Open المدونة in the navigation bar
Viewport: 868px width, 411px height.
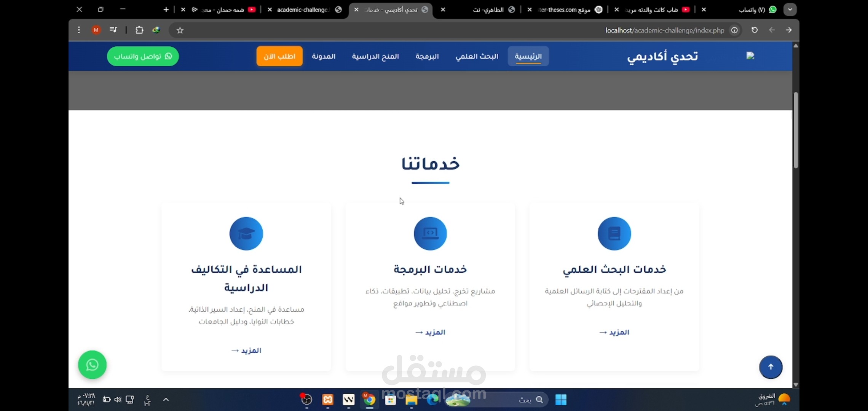point(324,56)
